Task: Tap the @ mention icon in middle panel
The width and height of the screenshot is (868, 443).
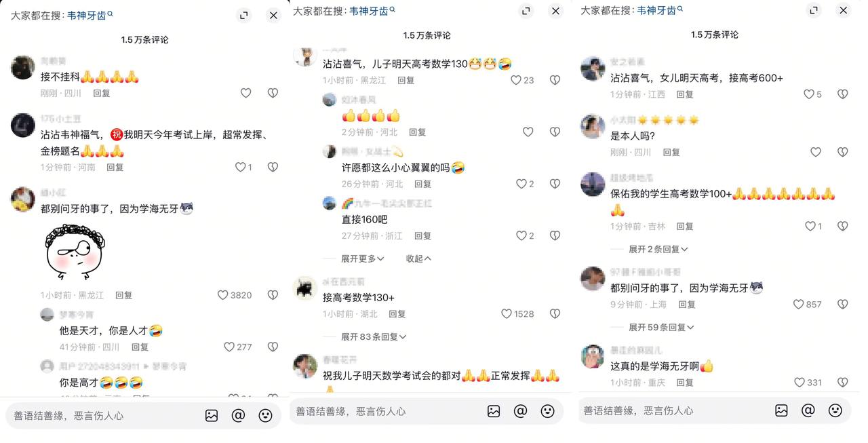Action: 520,411
